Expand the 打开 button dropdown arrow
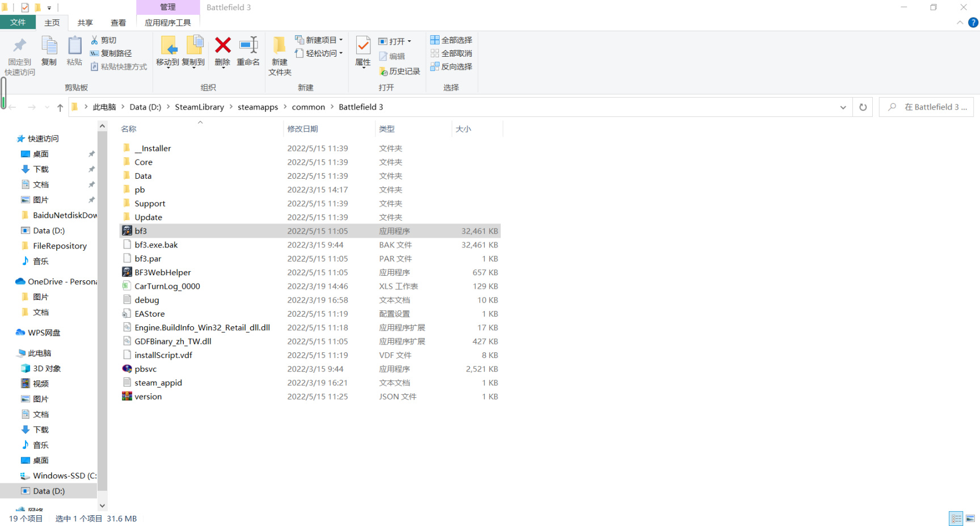The width and height of the screenshot is (980, 526). (410, 40)
